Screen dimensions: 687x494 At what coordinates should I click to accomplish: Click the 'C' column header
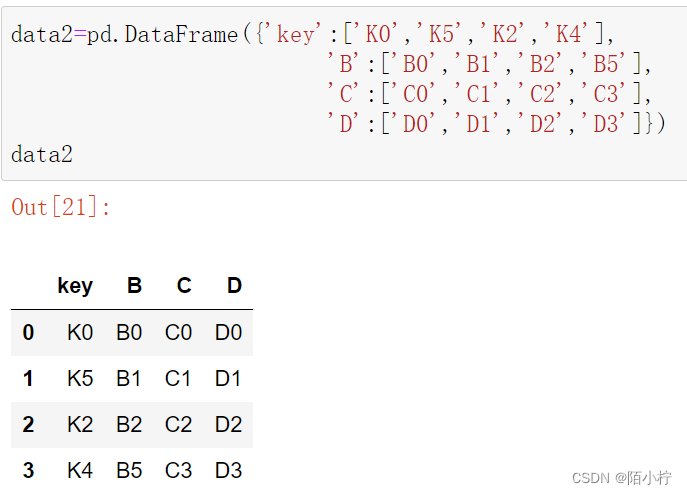(x=184, y=286)
